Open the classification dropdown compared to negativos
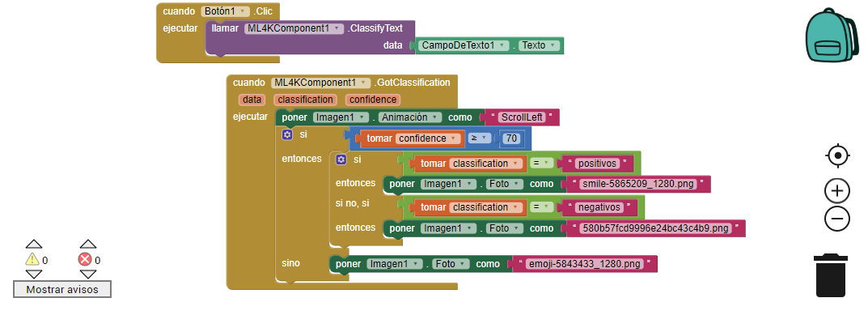The image size is (868, 315). click(x=486, y=207)
